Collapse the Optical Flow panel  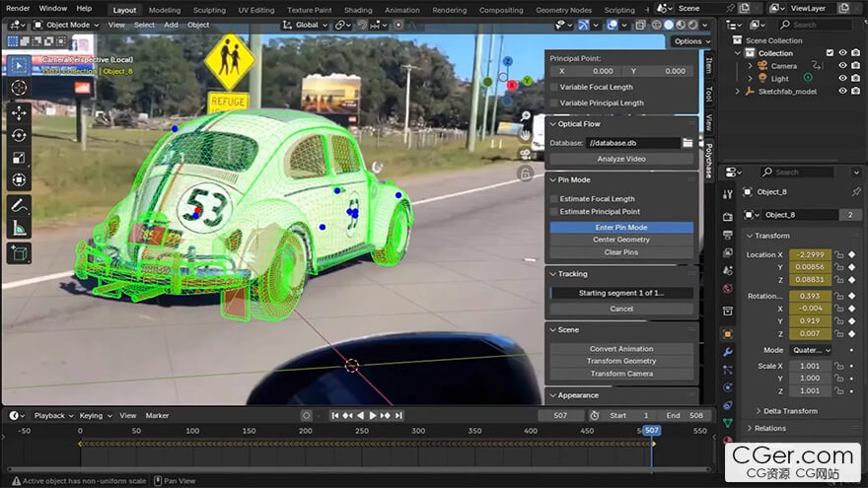tap(553, 124)
